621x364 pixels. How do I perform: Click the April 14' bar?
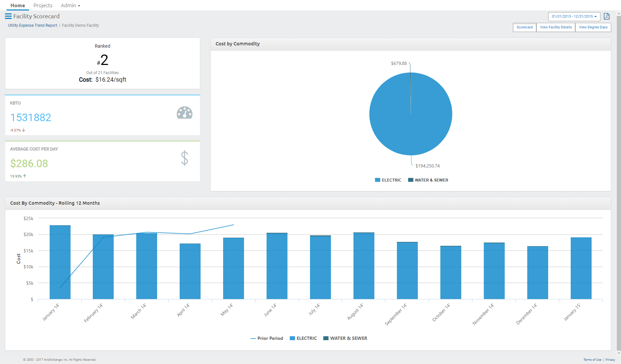click(x=190, y=271)
